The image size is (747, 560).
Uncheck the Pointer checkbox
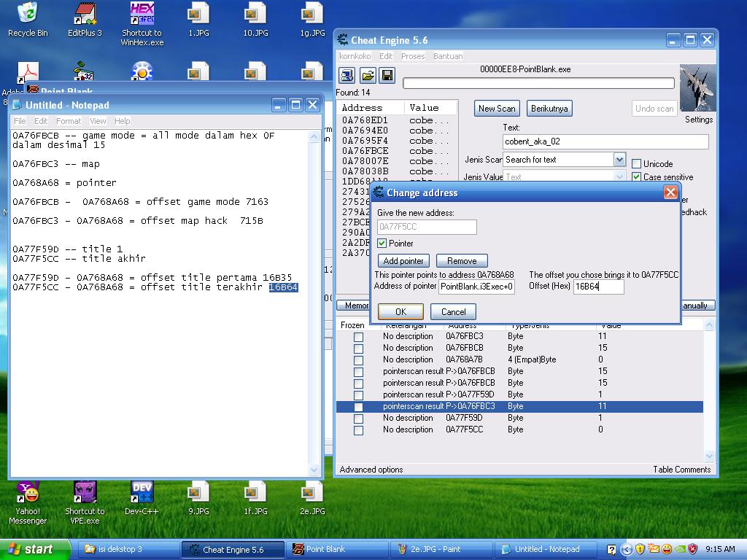[x=382, y=244]
